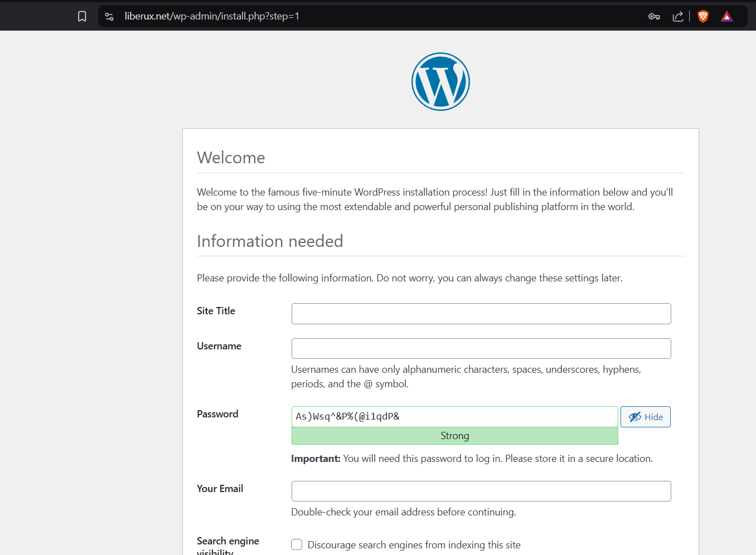
Task: Focus the Site Title input field
Action: coord(481,314)
